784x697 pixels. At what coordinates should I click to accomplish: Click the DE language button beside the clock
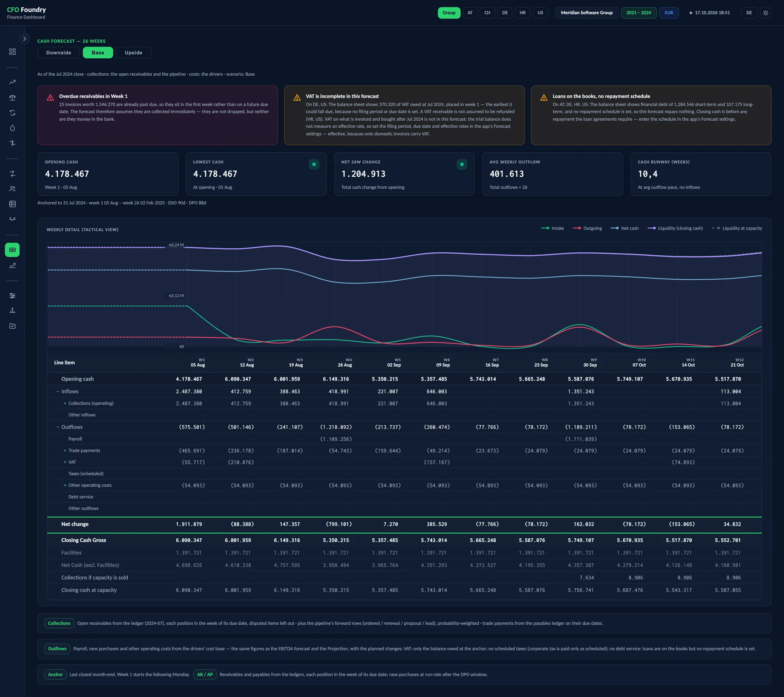pyautogui.click(x=749, y=13)
